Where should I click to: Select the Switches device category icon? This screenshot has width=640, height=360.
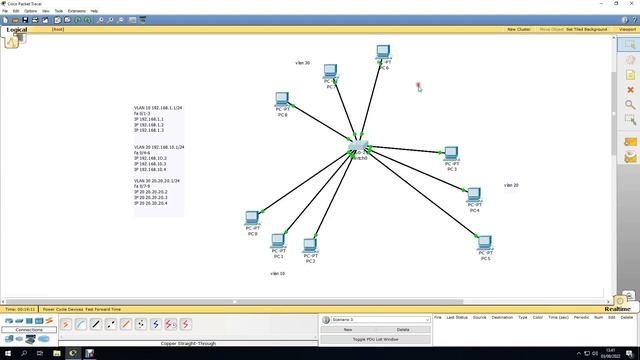[19, 321]
